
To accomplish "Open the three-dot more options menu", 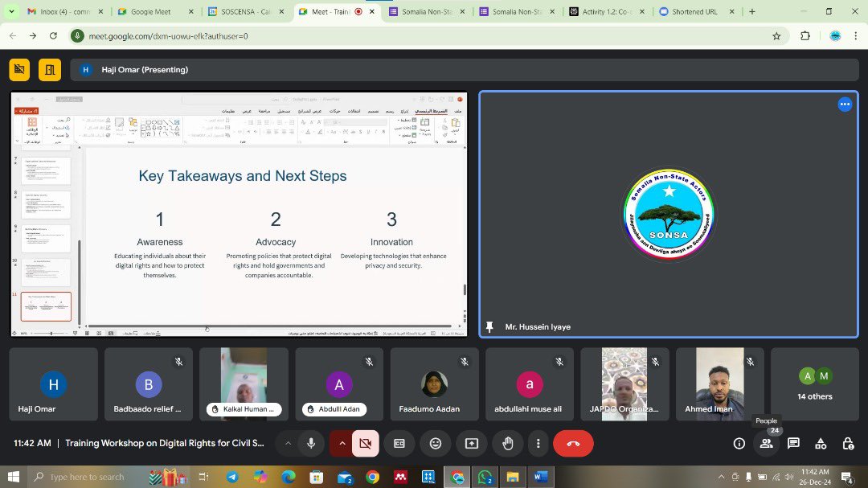I will tap(538, 443).
